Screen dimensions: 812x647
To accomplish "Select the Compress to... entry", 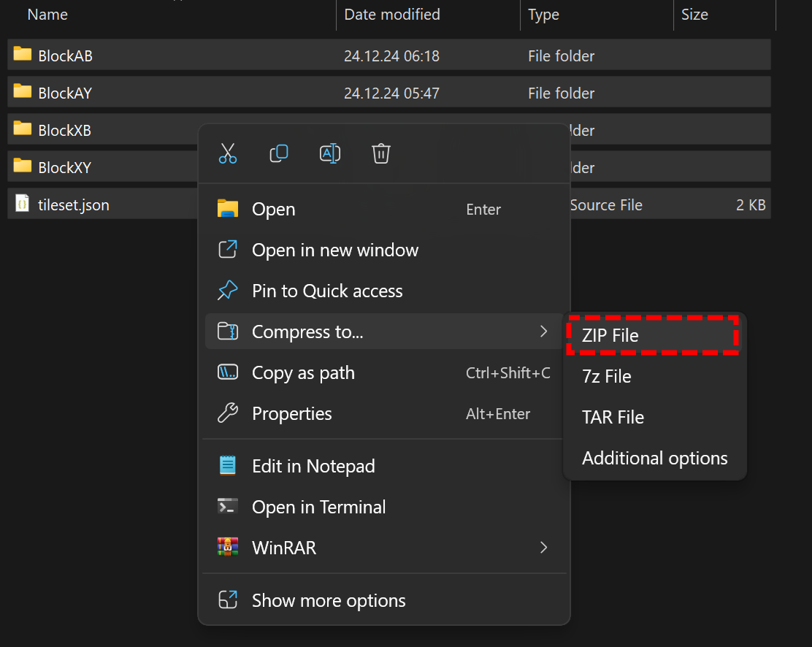I will (x=384, y=332).
